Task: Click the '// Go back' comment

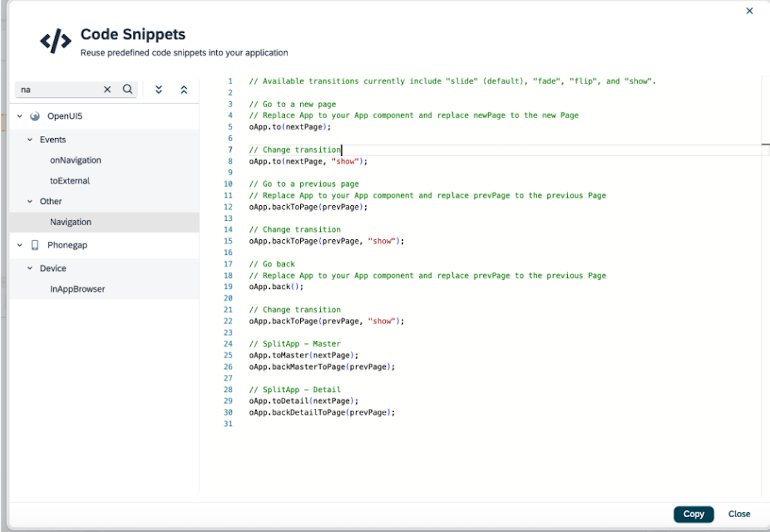Action: coord(271,264)
